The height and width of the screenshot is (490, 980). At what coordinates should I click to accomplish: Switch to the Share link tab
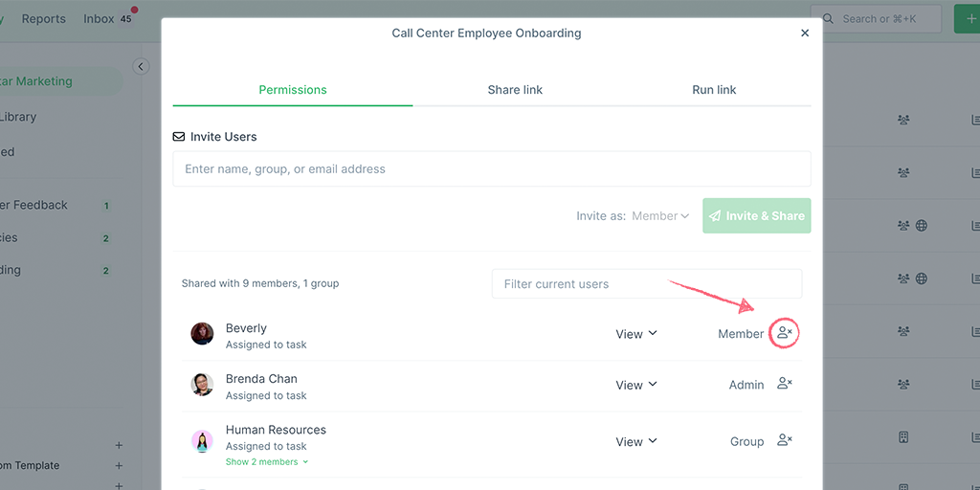point(515,90)
